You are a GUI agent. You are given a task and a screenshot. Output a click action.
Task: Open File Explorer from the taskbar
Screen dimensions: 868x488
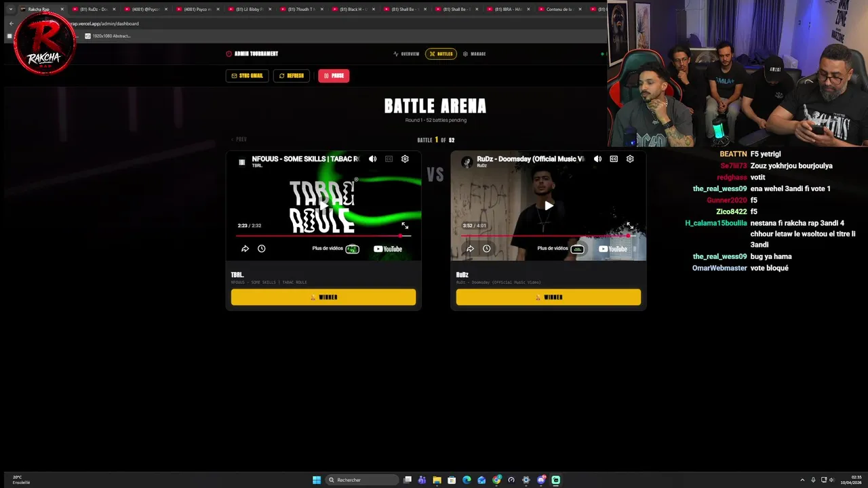(437, 480)
